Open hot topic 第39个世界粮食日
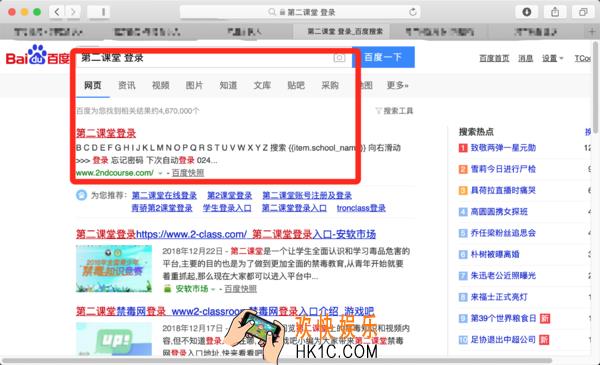 [x=503, y=318]
